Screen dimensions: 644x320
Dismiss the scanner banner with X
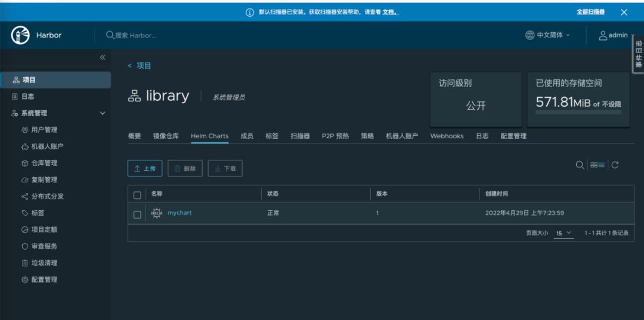[624, 13]
